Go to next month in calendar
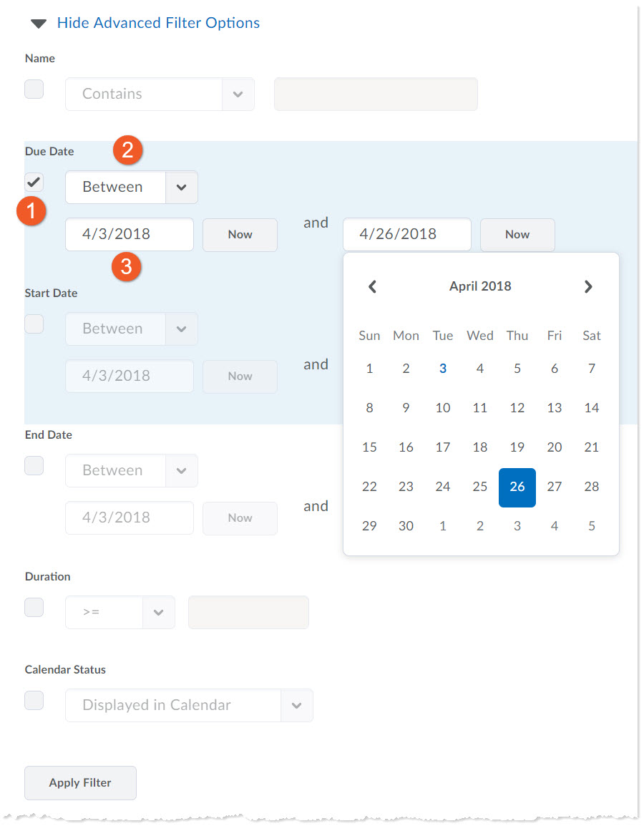The image size is (644, 826). pos(588,287)
